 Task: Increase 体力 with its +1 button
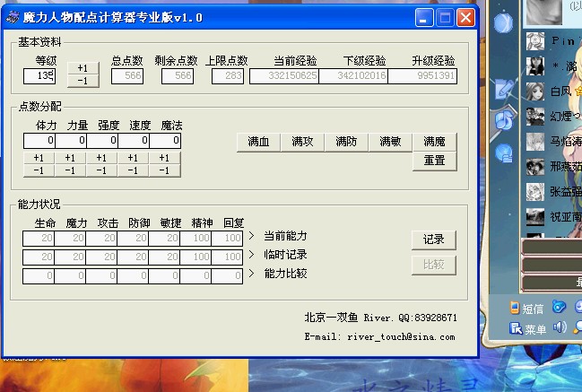[39, 158]
